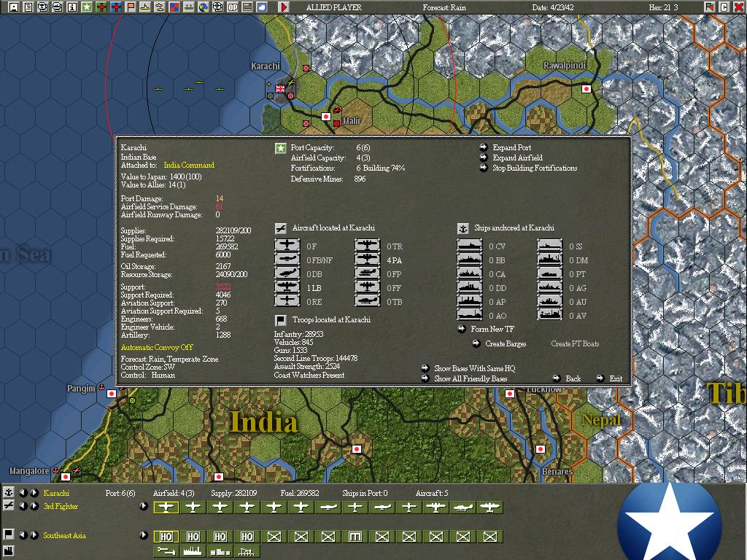Click the red and blue squares toolbar icon
747x560 pixels.
pyautogui.click(x=174, y=7)
